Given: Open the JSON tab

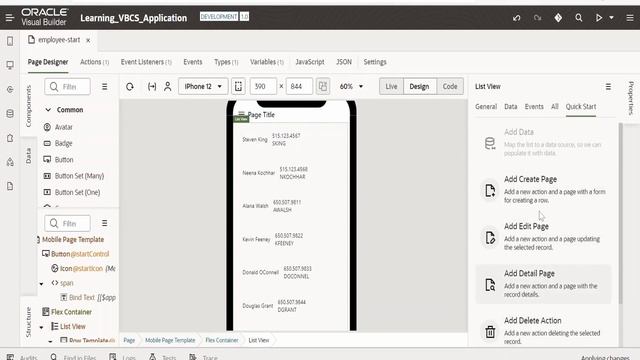Looking at the screenshot, I should click(344, 62).
